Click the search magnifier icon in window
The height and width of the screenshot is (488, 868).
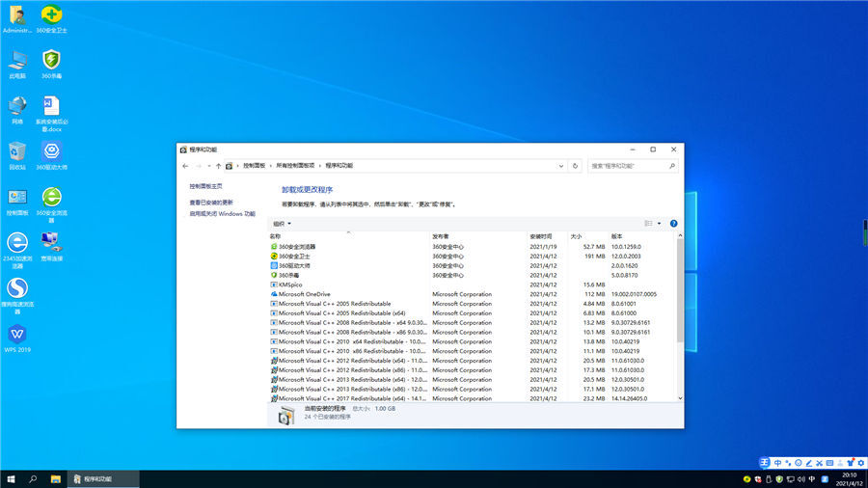coord(672,166)
